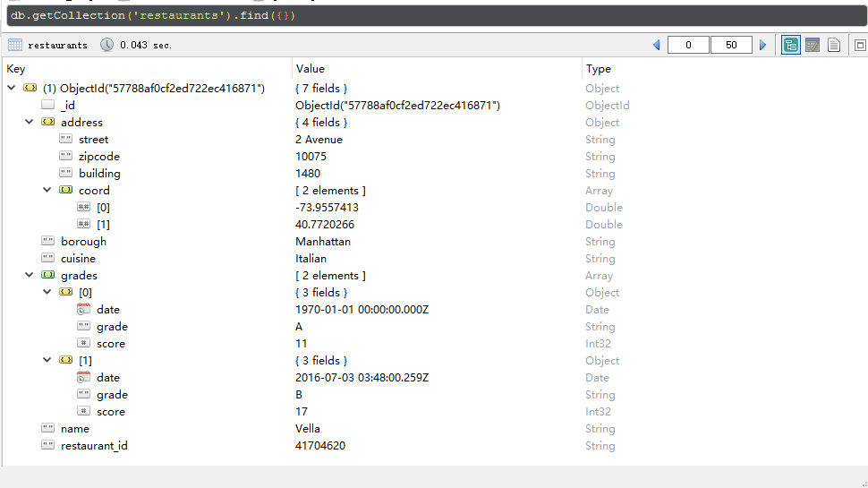Click the string icon beside street
The height and width of the screenshot is (488, 868).
point(66,139)
